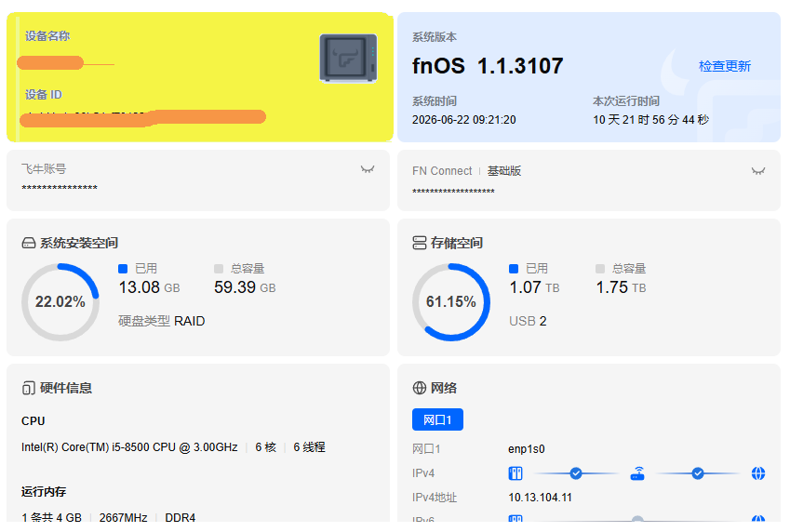Click the IPv4地址 10.13.104.11 value
This screenshot has height=532, width=790.
pos(540,498)
